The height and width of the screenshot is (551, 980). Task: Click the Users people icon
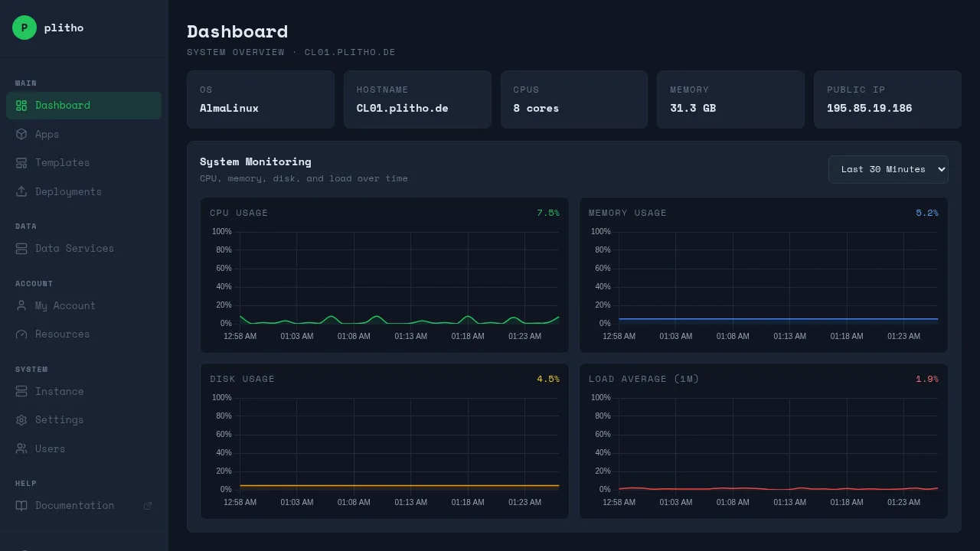coord(21,448)
